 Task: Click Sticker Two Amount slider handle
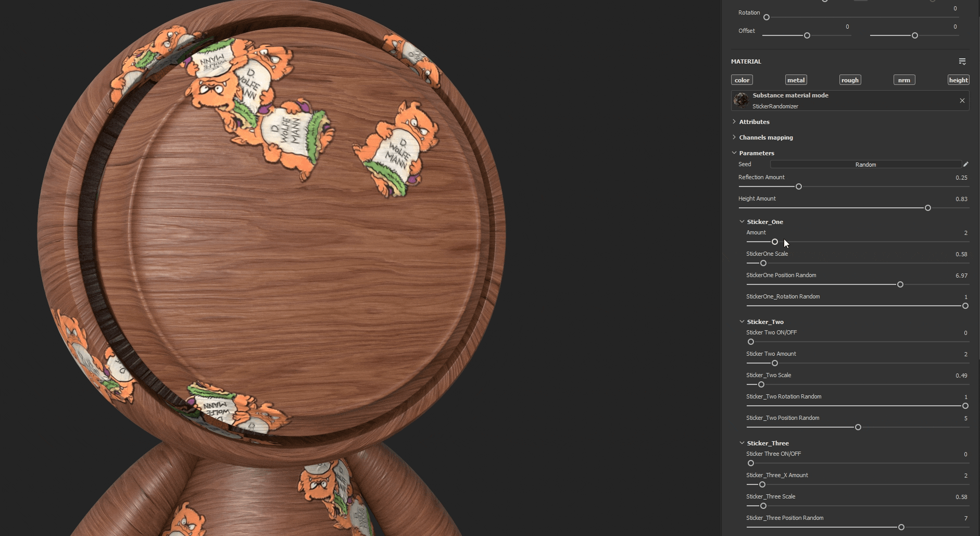(775, 363)
